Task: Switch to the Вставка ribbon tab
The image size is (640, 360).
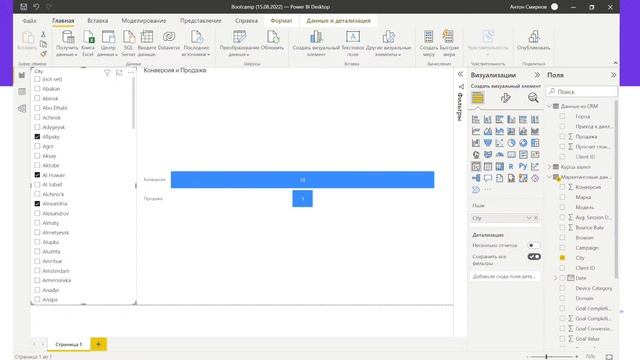Action: (98, 20)
